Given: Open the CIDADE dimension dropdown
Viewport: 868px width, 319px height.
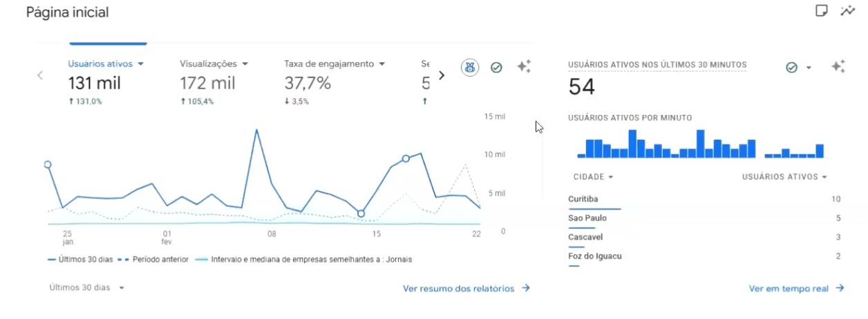Looking at the screenshot, I should click(x=594, y=177).
